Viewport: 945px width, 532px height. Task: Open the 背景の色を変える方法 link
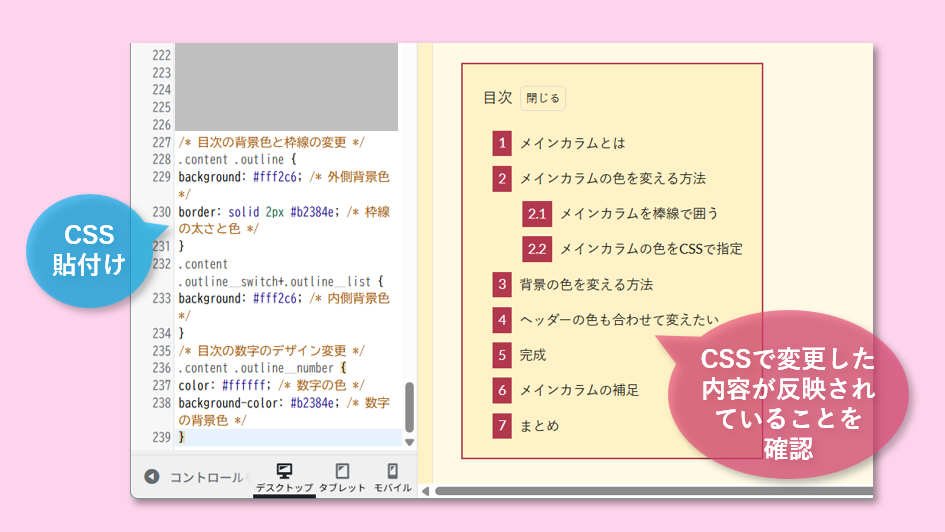click(x=586, y=284)
